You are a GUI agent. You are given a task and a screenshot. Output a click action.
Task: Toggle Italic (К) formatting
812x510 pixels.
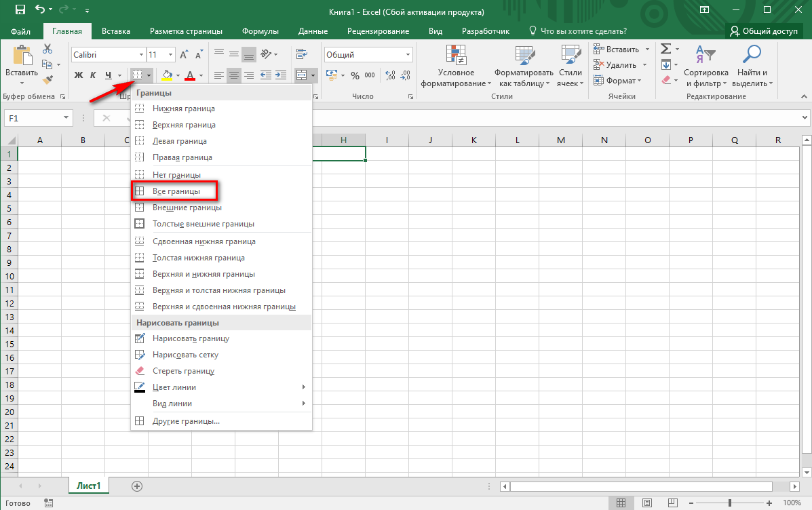pyautogui.click(x=93, y=75)
